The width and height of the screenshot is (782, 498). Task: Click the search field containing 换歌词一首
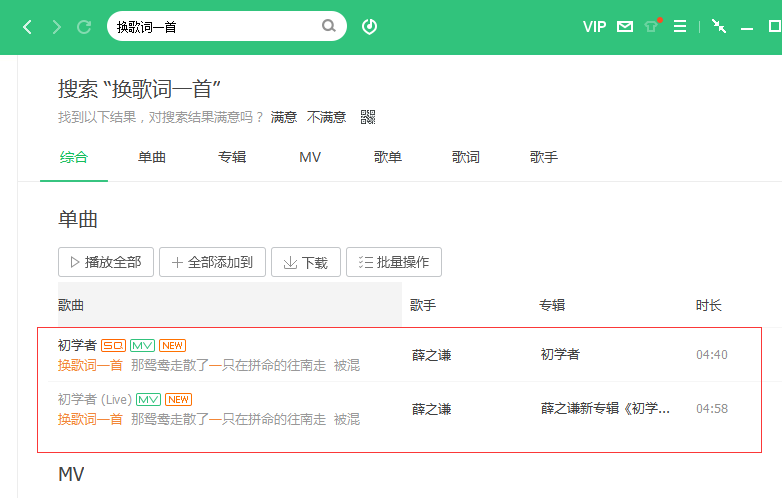tap(227, 26)
